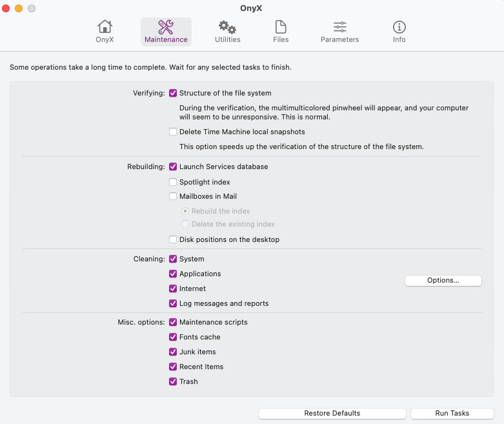The height and width of the screenshot is (424, 504).
Task: Open the Utilities gears icon
Action: 228,27
